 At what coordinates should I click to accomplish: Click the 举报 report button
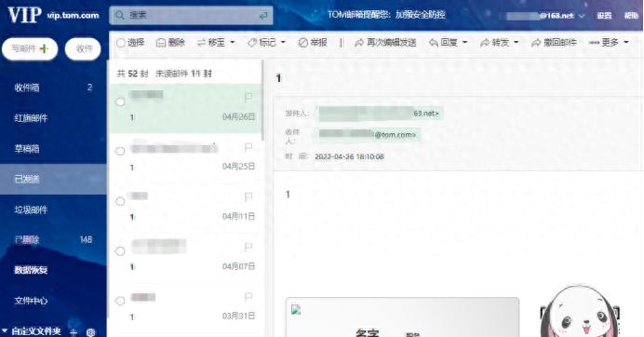313,42
